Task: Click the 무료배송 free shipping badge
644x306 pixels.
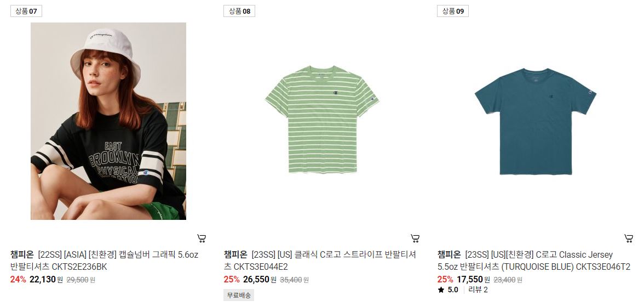Action: [239, 295]
